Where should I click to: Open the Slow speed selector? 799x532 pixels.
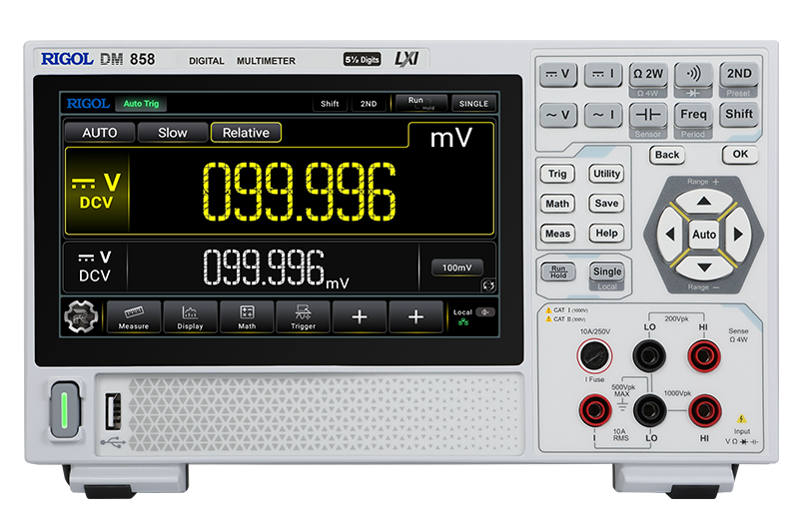click(172, 133)
